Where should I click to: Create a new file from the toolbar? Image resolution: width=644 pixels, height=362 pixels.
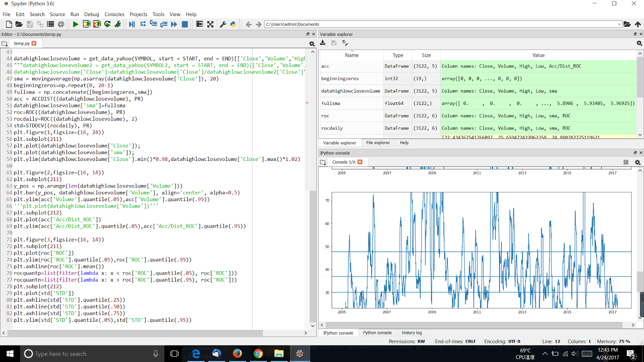[x=9, y=25]
